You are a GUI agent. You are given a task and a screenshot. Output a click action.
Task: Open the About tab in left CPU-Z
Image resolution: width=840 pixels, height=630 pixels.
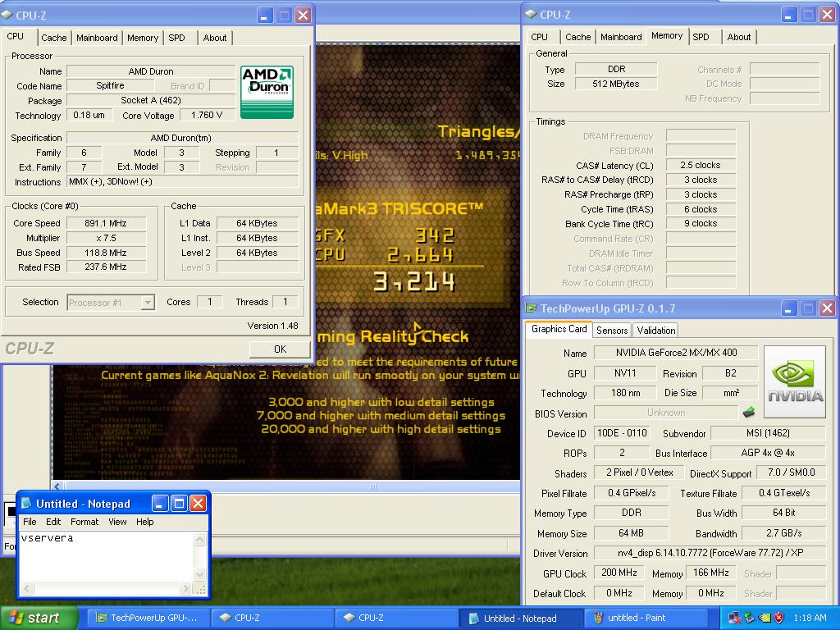click(215, 38)
